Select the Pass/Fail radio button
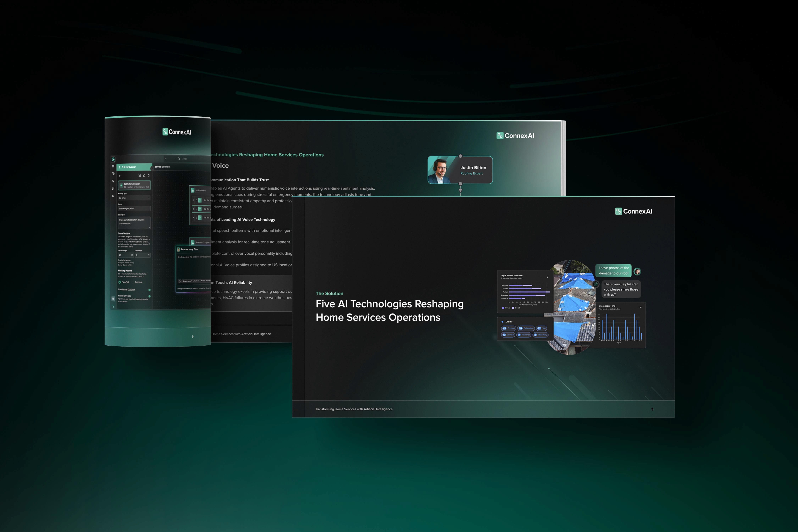 point(119,282)
